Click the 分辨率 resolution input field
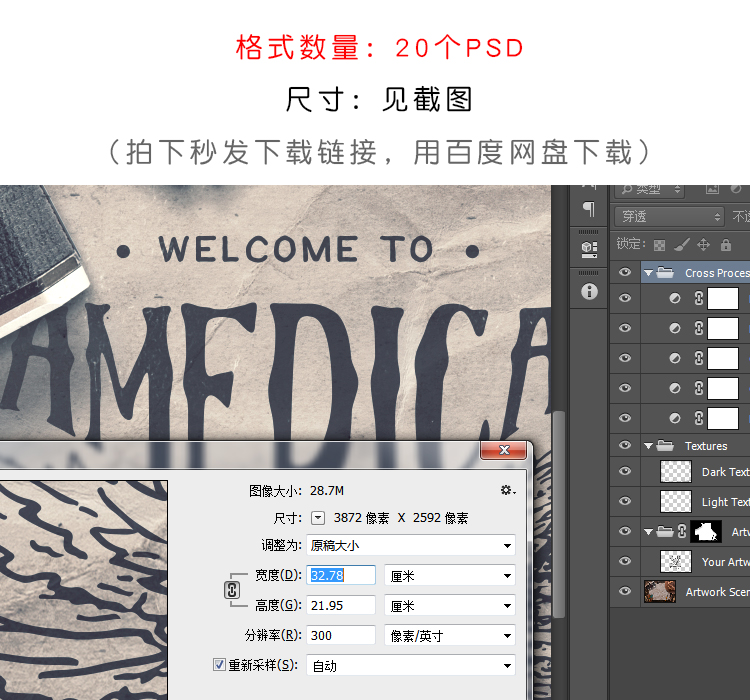This screenshot has width=750, height=700. coord(342,635)
